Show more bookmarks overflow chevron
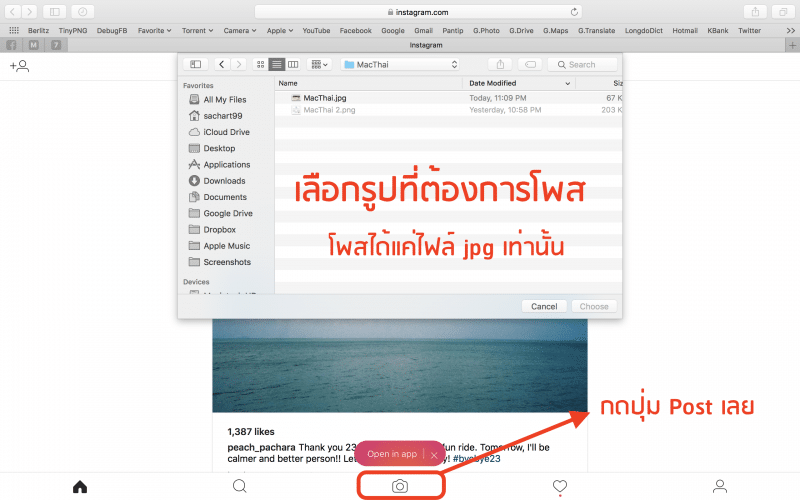 click(790, 31)
